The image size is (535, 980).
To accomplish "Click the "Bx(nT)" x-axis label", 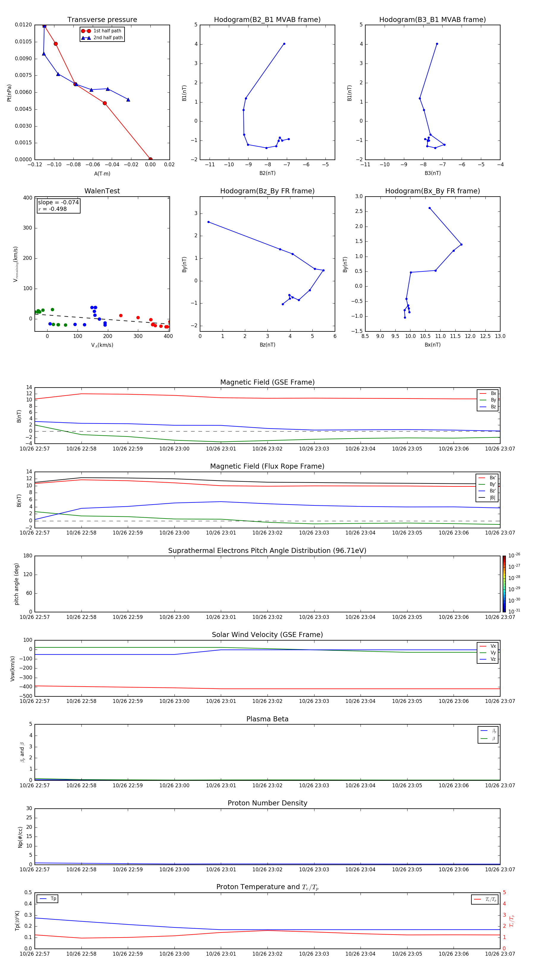I will [432, 345].
